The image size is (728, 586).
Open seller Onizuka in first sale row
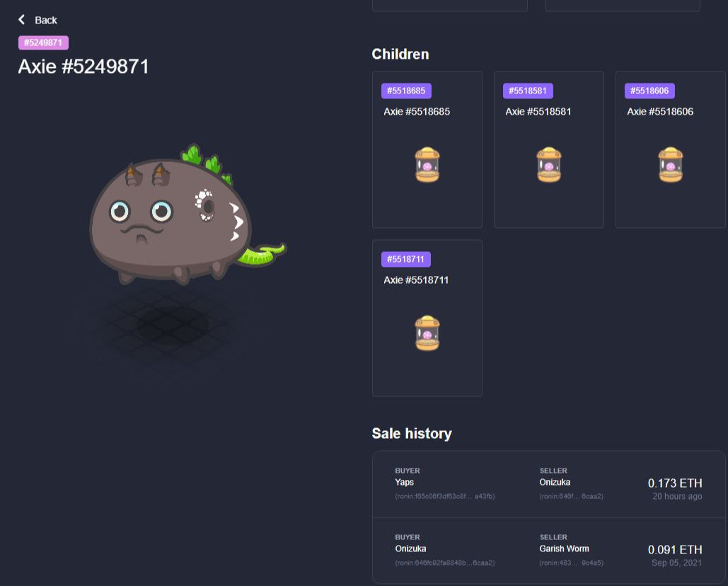555,482
